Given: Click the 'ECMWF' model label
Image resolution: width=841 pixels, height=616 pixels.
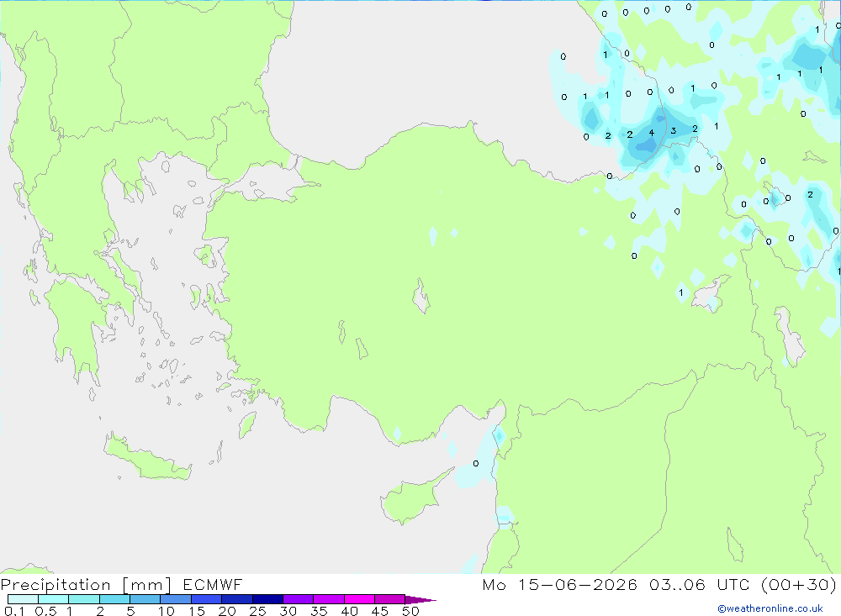Looking at the screenshot, I should point(213,584).
